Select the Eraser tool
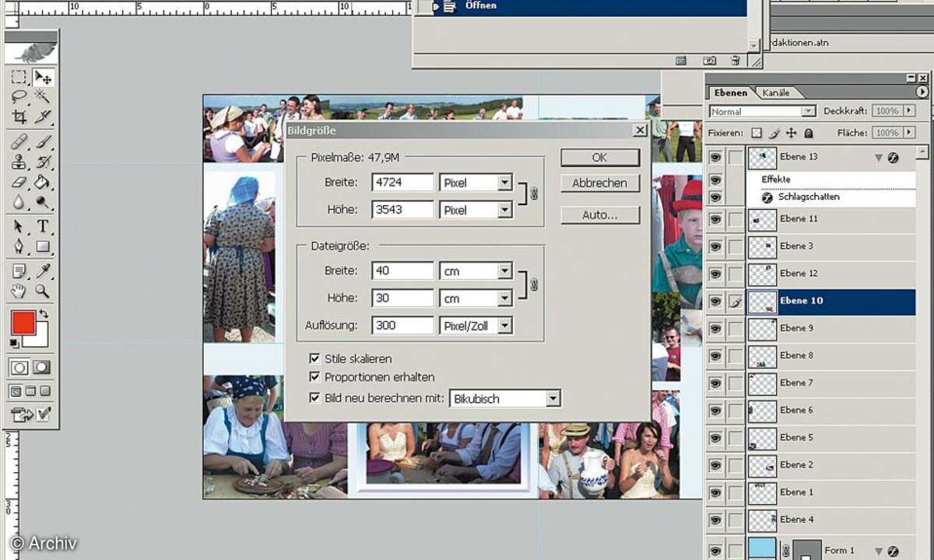Image resolution: width=934 pixels, height=560 pixels. [19, 183]
